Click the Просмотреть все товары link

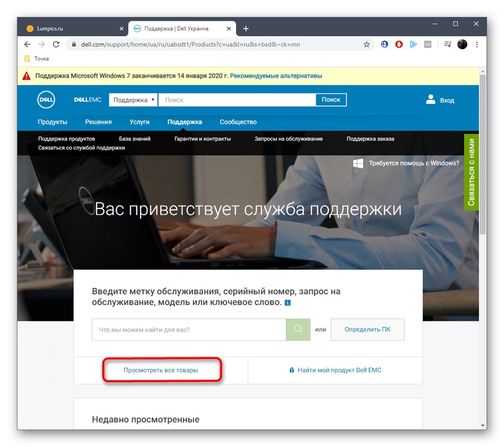(162, 370)
